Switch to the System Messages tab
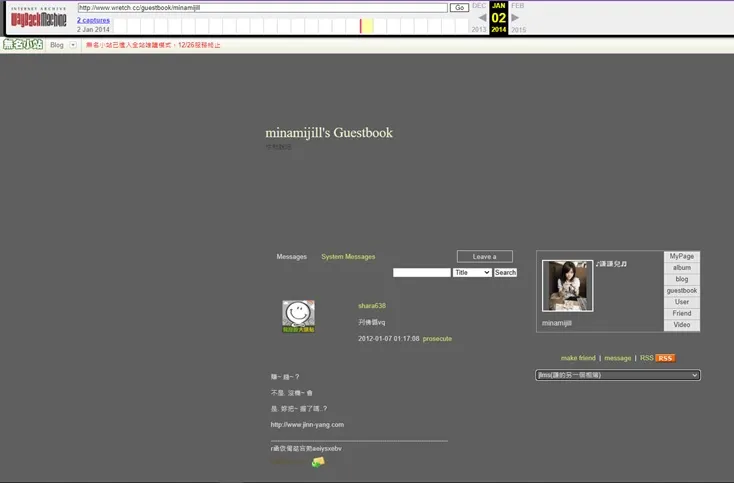The image size is (734, 483). [348, 256]
